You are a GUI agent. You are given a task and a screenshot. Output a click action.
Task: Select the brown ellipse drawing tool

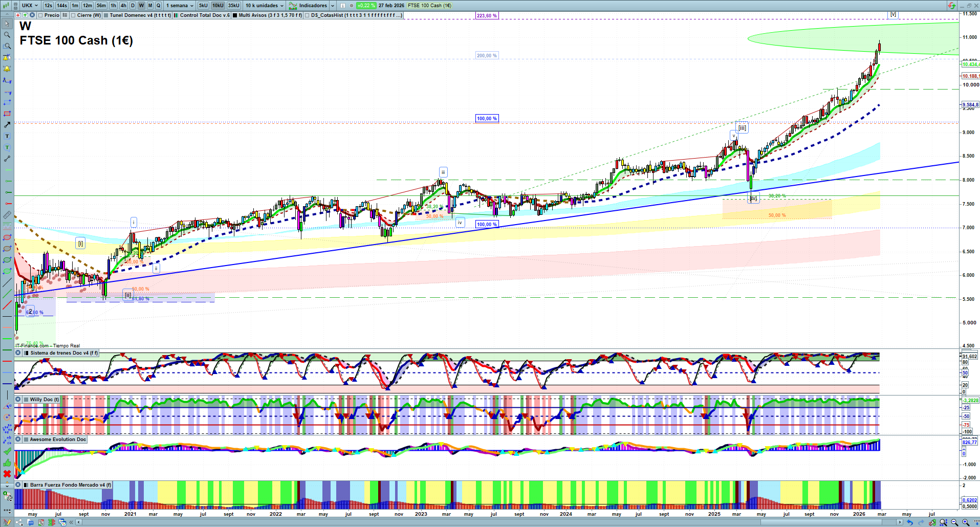(x=7, y=249)
